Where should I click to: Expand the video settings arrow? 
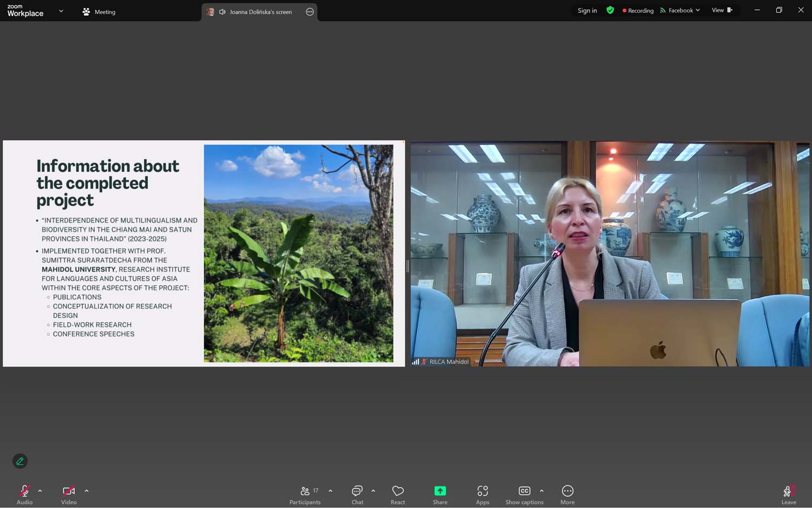[x=87, y=491]
